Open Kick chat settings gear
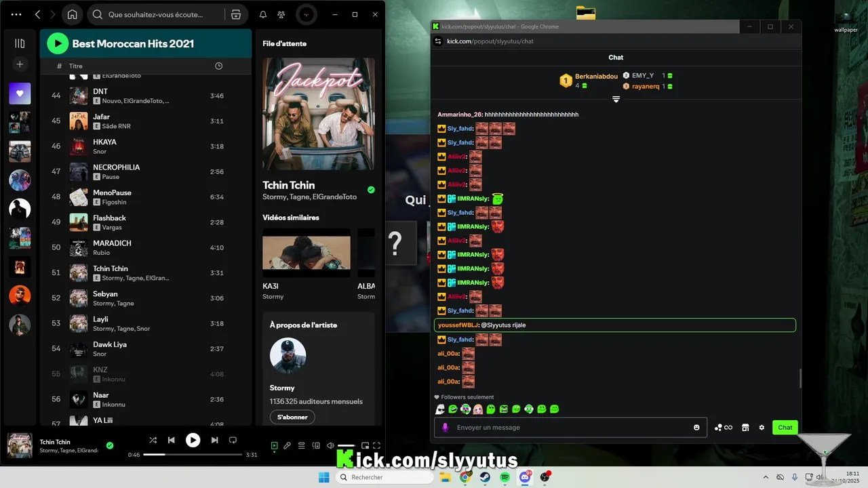 (x=762, y=428)
